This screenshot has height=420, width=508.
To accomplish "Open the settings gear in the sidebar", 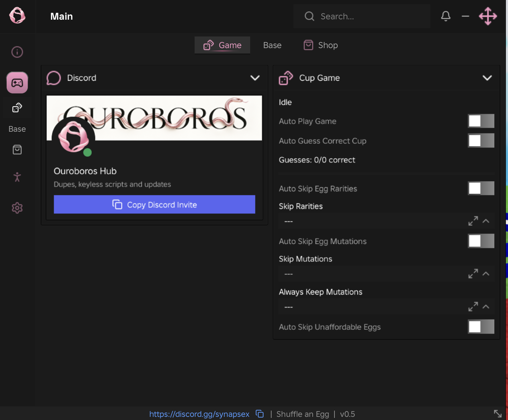I will [x=17, y=208].
